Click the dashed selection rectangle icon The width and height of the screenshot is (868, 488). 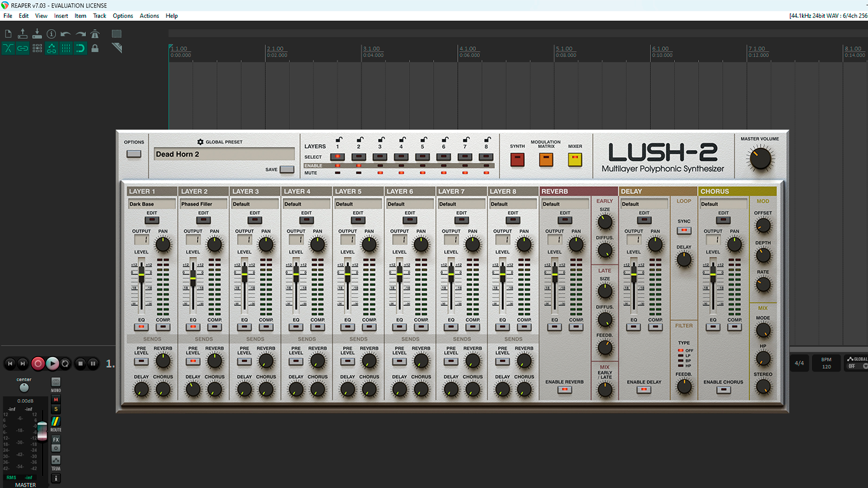coord(116,34)
